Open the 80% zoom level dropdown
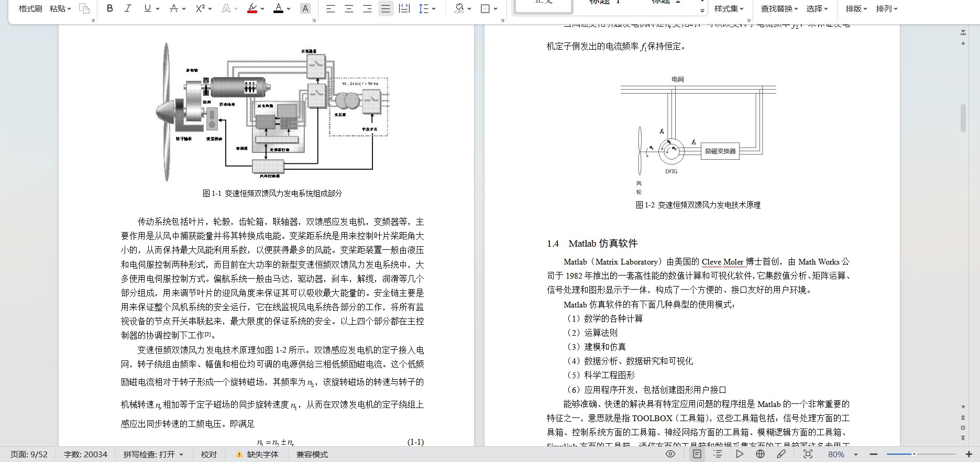Image resolution: width=980 pixels, height=462 pixels. pos(843,454)
